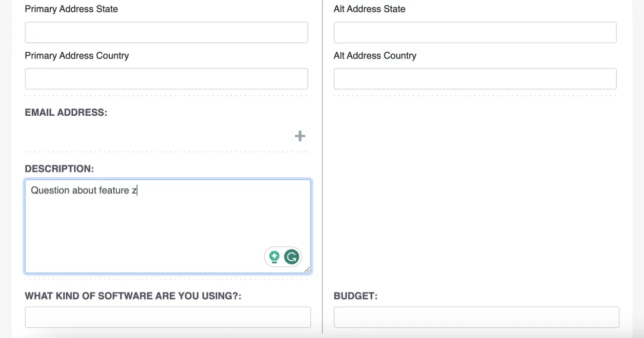Image resolution: width=644 pixels, height=338 pixels.
Task: Click the Description field label
Action: point(60,169)
